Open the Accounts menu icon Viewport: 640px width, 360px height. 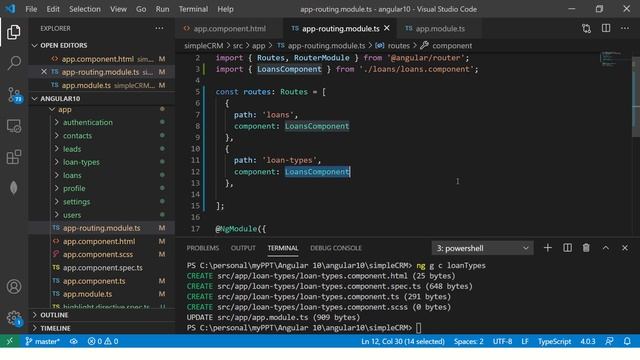pos(13,287)
